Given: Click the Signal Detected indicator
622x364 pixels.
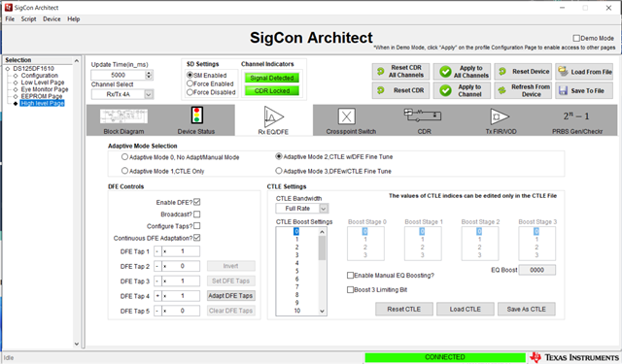Looking at the screenshot, I should (272, 78).
